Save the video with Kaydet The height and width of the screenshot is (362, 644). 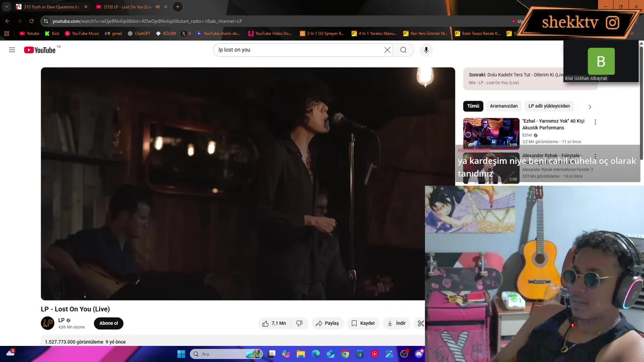363,323
